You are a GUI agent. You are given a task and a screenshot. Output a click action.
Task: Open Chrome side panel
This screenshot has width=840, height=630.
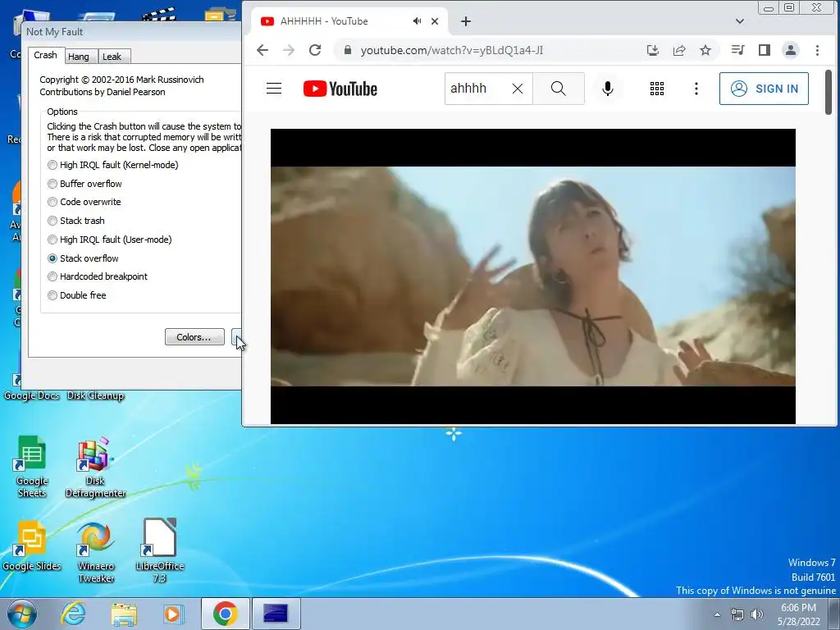coord(765,50)
